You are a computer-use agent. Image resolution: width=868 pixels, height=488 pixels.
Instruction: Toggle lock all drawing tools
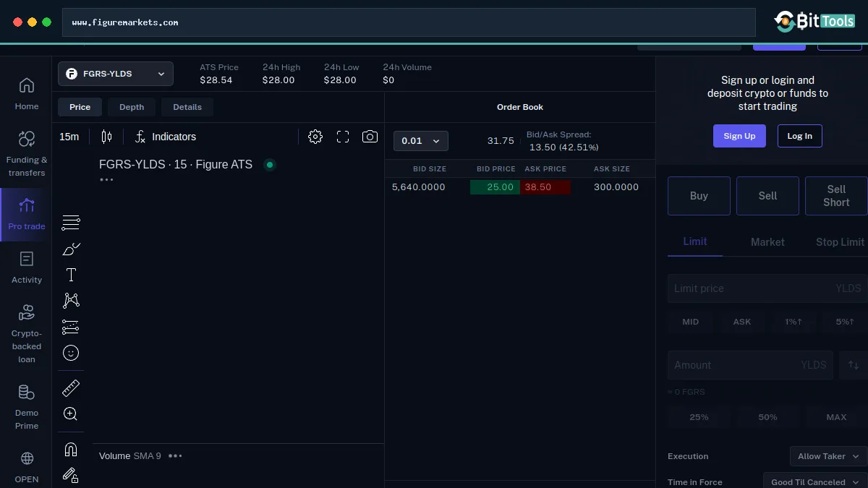(x=71, y=475)
